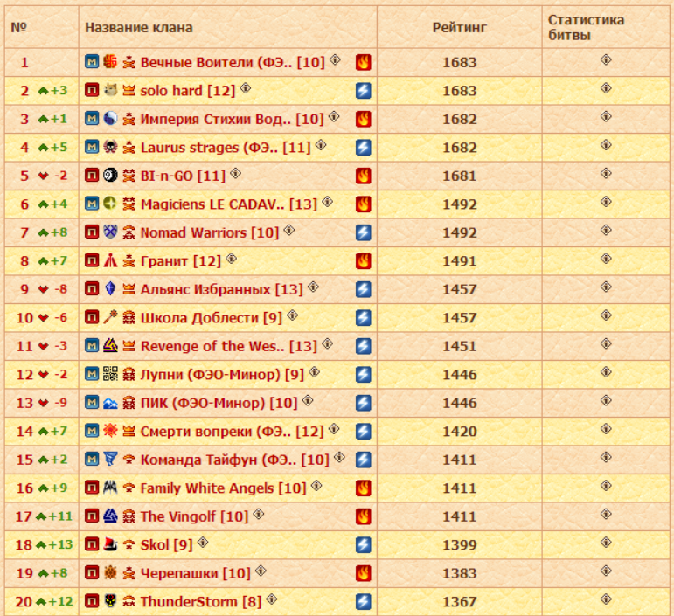Click the M badge in Laurus strages row

point(92,148)
